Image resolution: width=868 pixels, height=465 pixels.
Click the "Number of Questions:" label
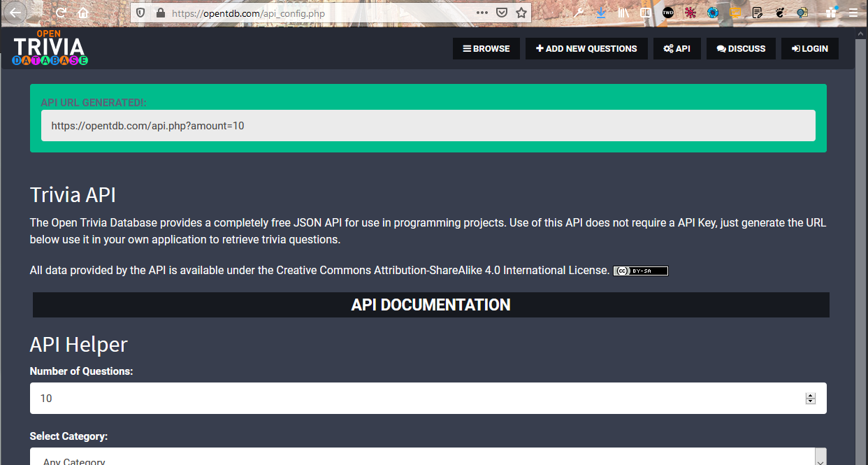point(81,371)
